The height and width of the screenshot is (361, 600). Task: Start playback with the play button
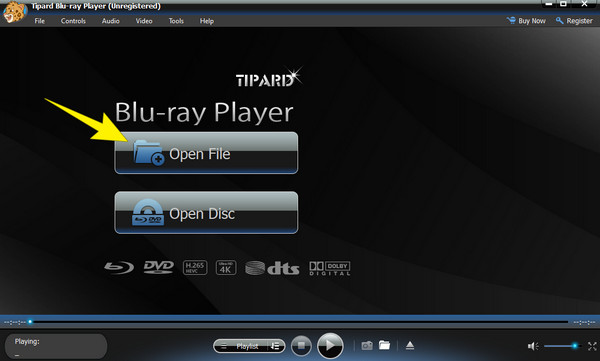coord(330,346)
